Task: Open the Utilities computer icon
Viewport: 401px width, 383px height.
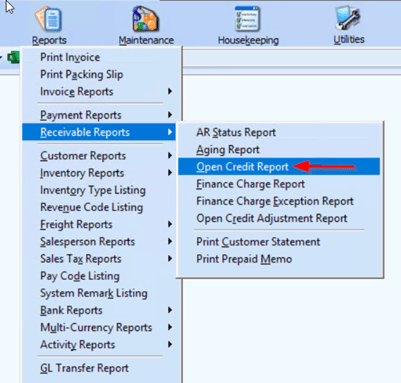Action: (x=348, y=17)
